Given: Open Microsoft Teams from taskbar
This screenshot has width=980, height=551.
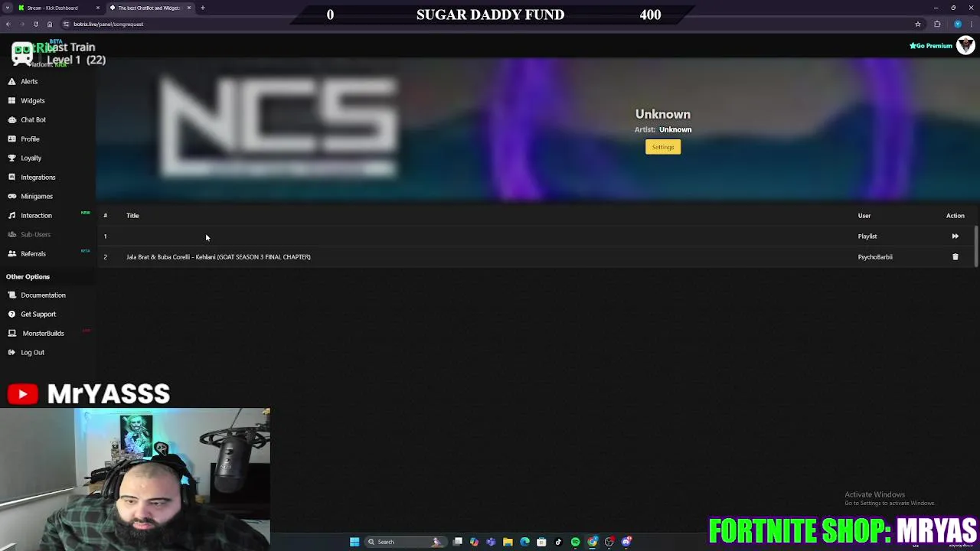Looking at the screenshot, I should click(x=491, y=542).
